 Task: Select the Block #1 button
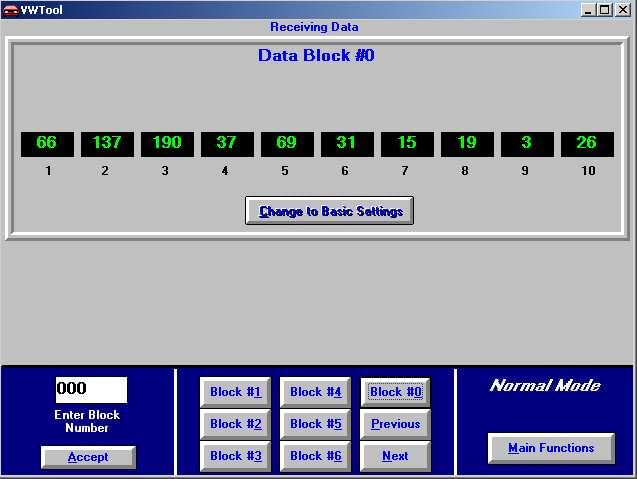point(235,392)
